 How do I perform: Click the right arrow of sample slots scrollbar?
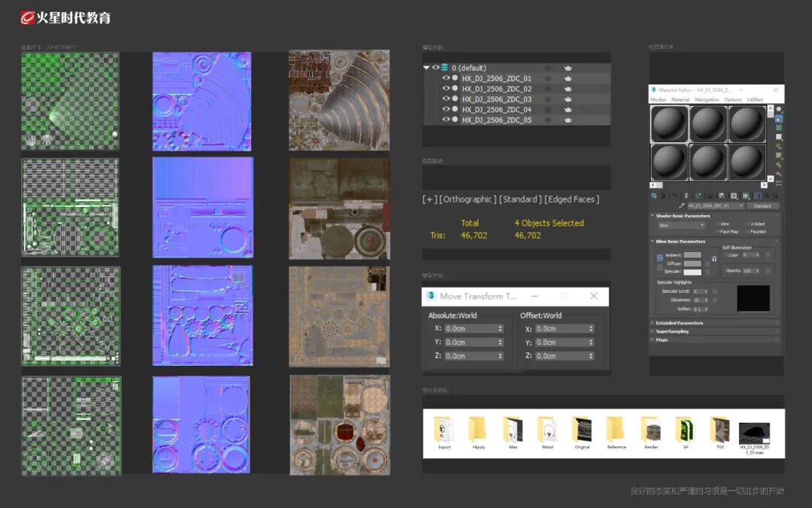tap(764, 185)
